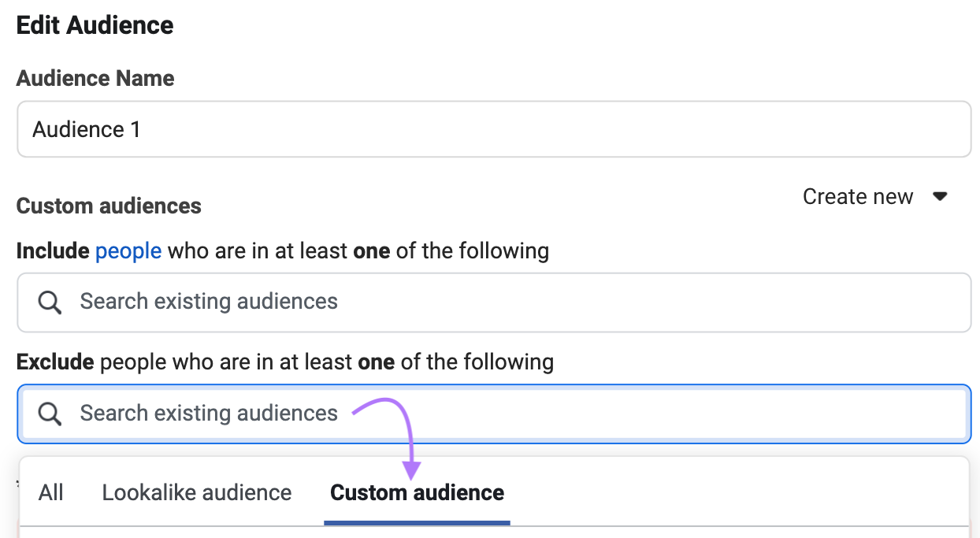
Task: Select the Lookalike audience tab
Action: coord(196,492)
